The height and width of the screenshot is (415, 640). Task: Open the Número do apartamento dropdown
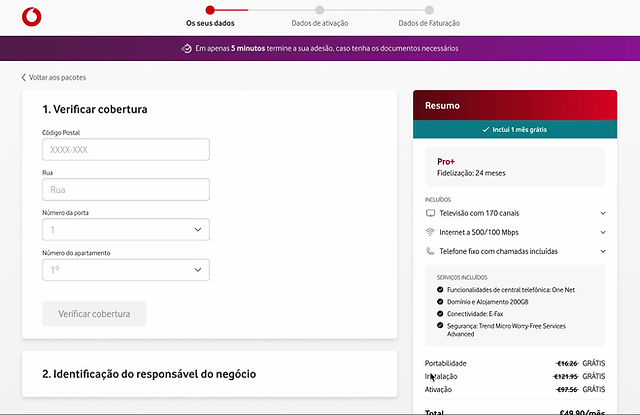(126, 270)
